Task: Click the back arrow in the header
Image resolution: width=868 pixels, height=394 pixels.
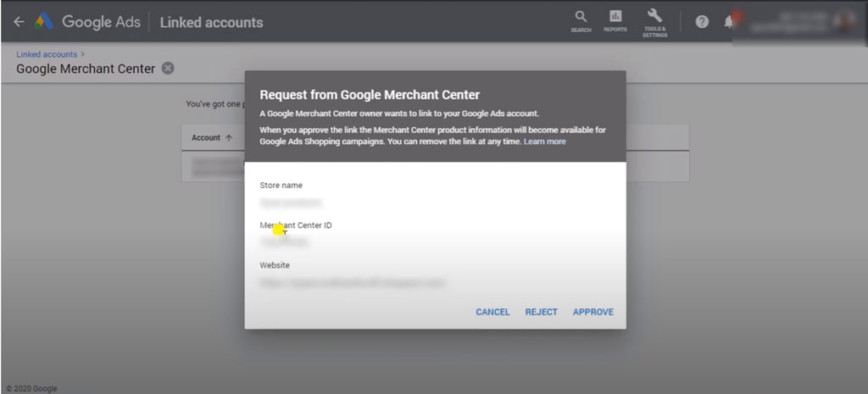Action: (19, 22)
